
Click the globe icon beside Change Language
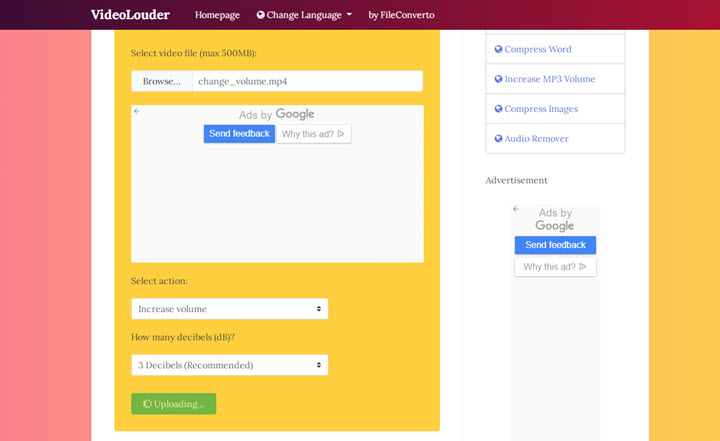click(260, 15)
